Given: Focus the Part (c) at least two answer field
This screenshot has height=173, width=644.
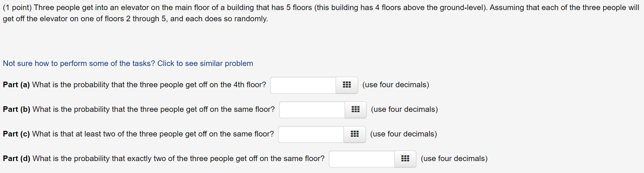Looking at the screenshot, I should 311,134.
